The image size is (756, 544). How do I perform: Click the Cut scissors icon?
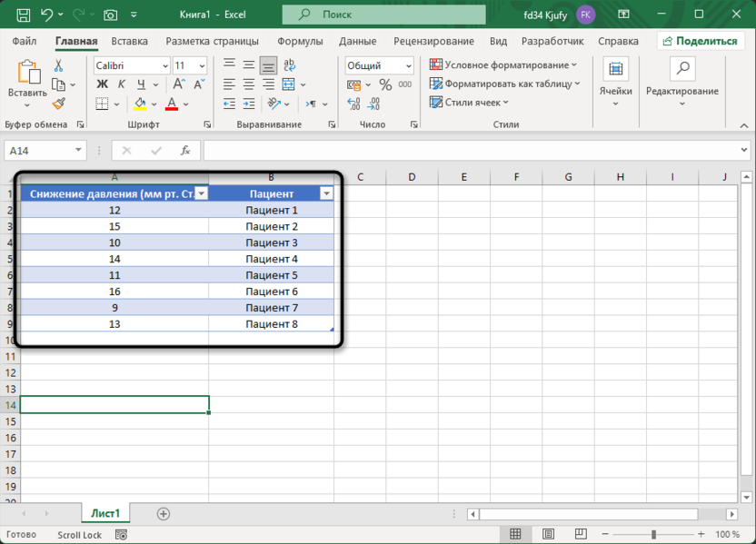point(59,66)
